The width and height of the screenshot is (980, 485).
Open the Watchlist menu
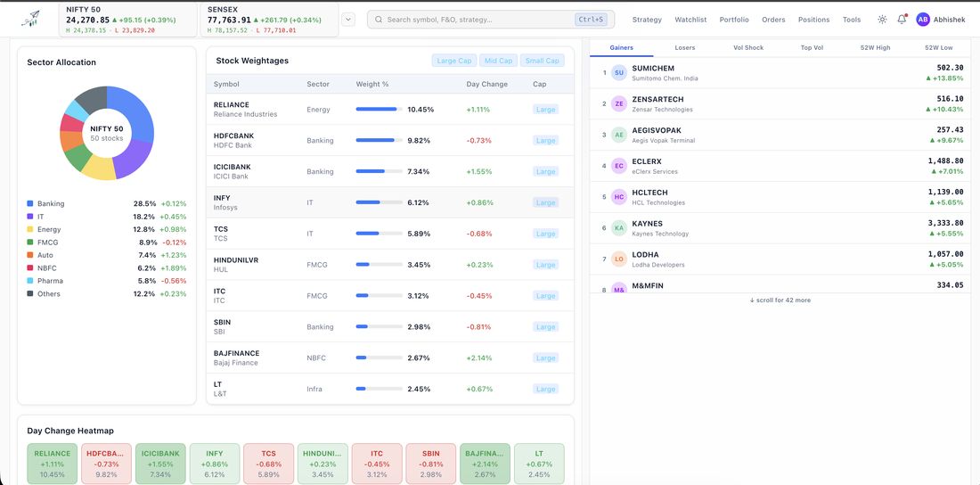point(690,20)
